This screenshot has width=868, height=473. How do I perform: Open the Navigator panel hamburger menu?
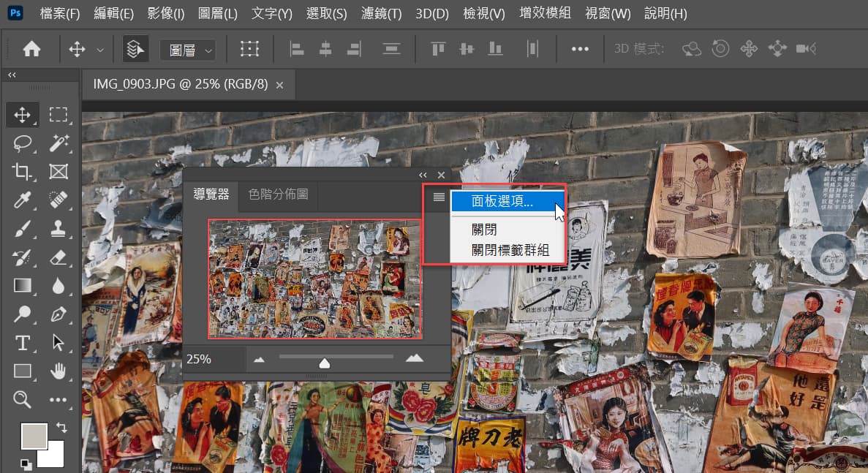point(439,197)
